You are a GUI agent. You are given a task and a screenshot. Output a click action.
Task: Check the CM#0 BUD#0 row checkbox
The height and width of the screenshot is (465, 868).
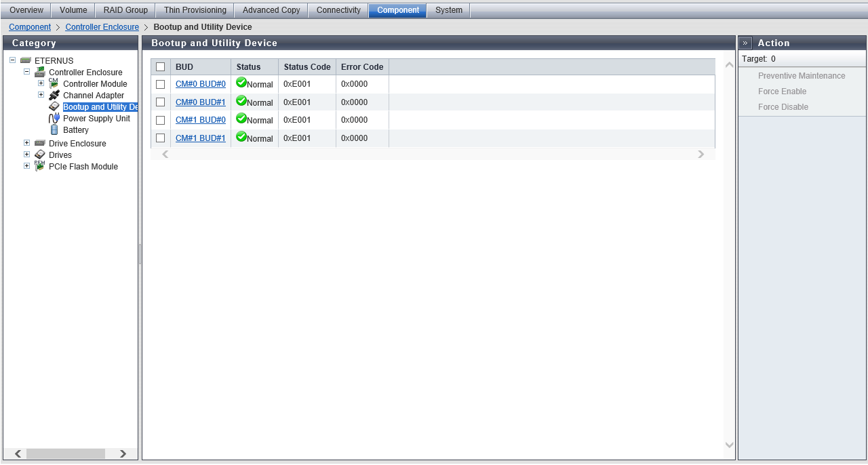coord(161,84)
